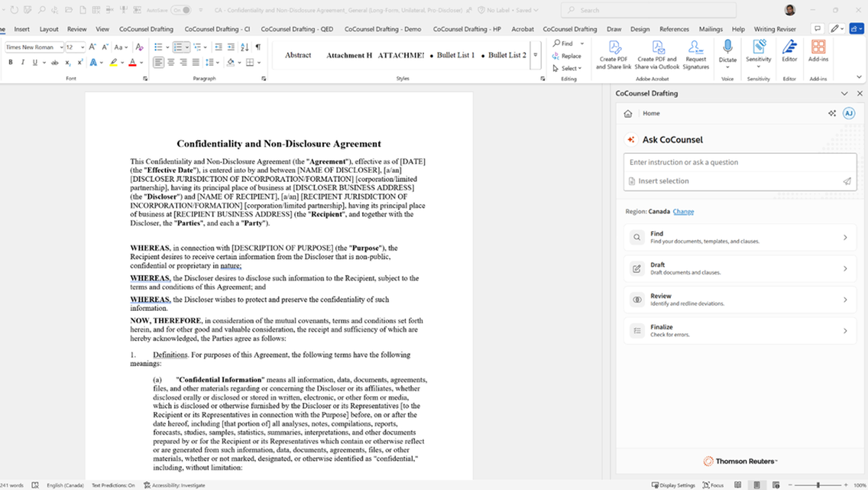Open font name dropdown Times New Roman
This screenshot has height=490, width=868.
coord(60,48)
